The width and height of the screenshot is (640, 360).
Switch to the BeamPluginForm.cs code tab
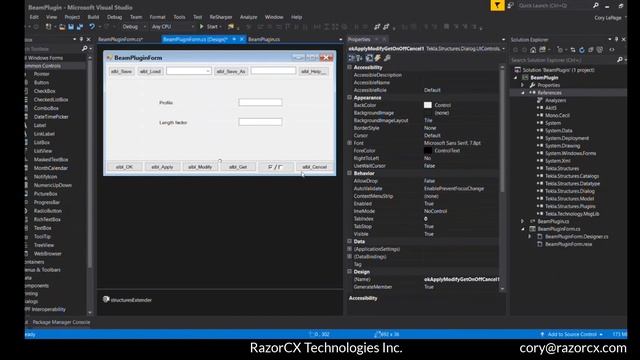pyautogui.click(x=120, y=39)
